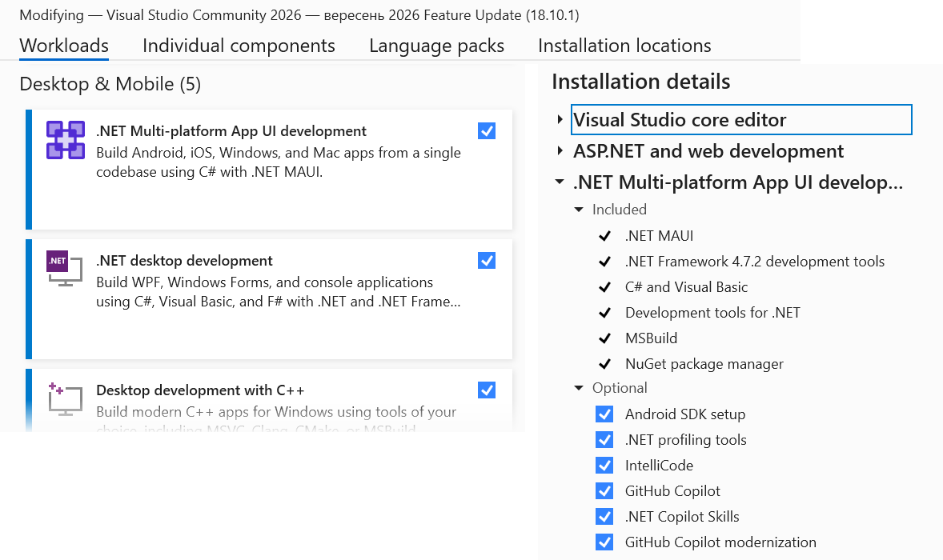Switch to the Workloads tab

pos(64,46)
